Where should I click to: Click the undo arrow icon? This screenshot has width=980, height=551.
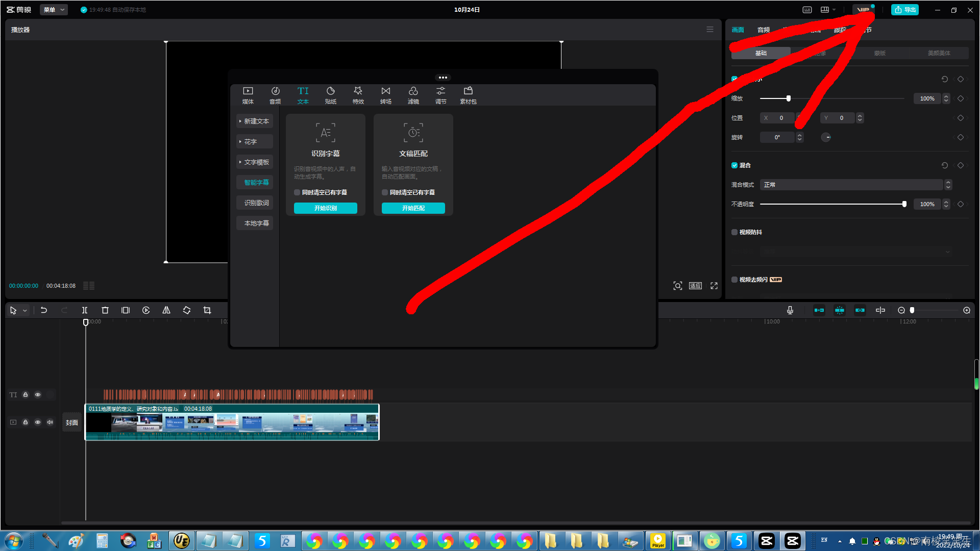44,310
